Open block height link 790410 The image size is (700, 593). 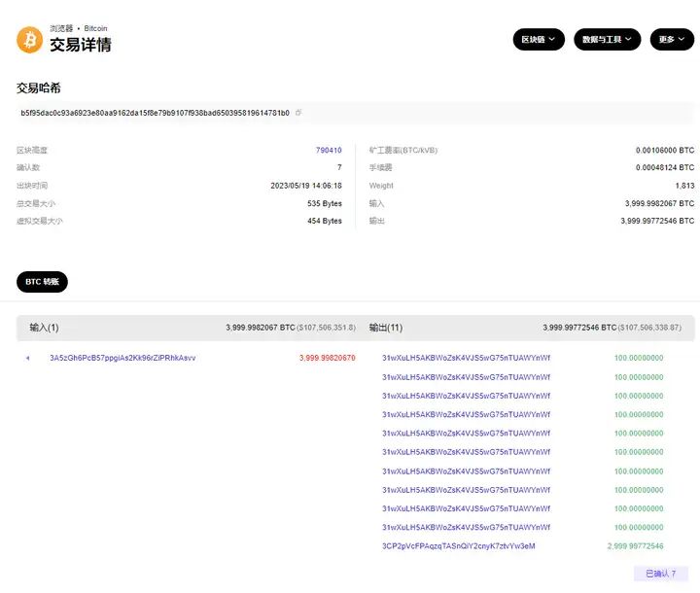point(329,150)
